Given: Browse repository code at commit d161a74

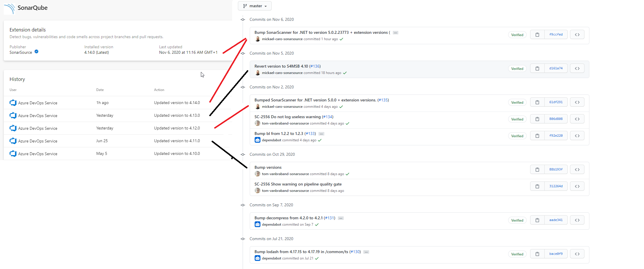Looking at the screenshot, I should pos(577,68).
